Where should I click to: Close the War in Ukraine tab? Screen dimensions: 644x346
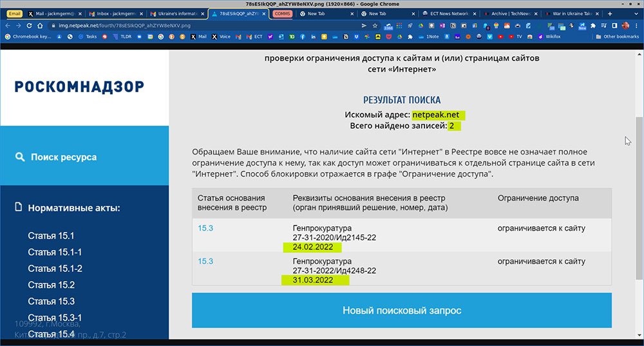pos(597,14)
